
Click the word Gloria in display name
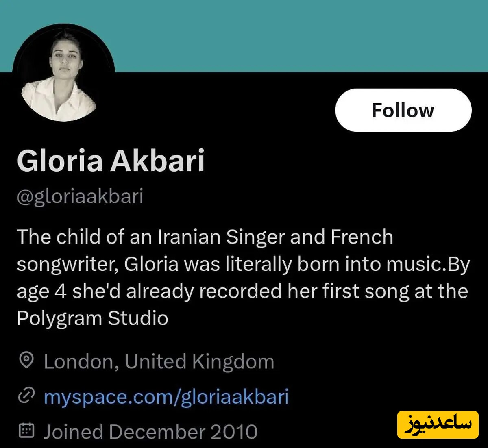[60, 161]
